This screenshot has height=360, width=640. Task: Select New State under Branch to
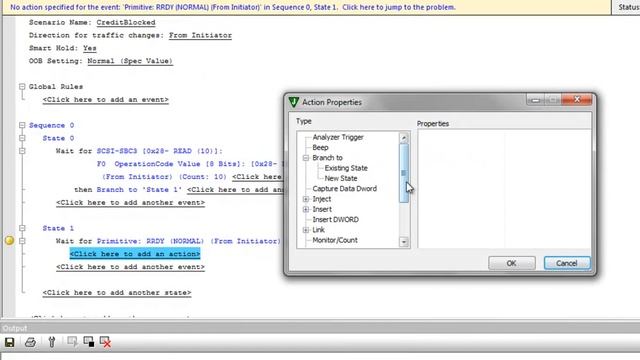click(x=341, y=178)
